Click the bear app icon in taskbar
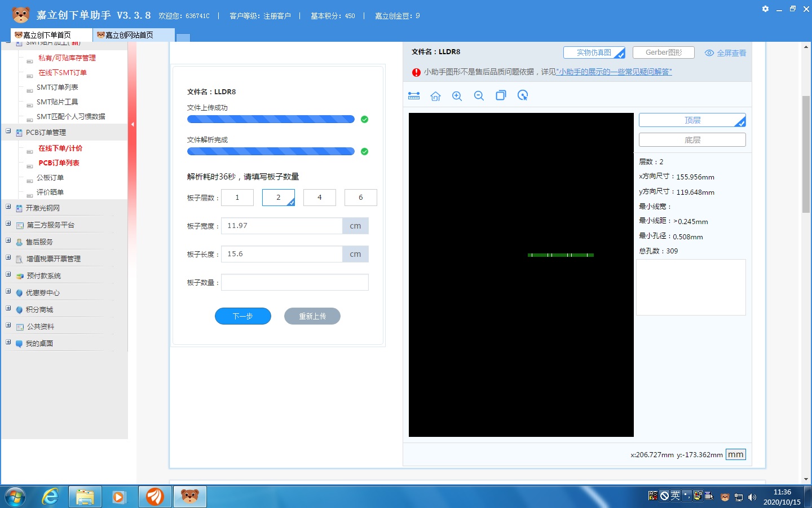Screen dimensions: 812x508 pos(190,497)
